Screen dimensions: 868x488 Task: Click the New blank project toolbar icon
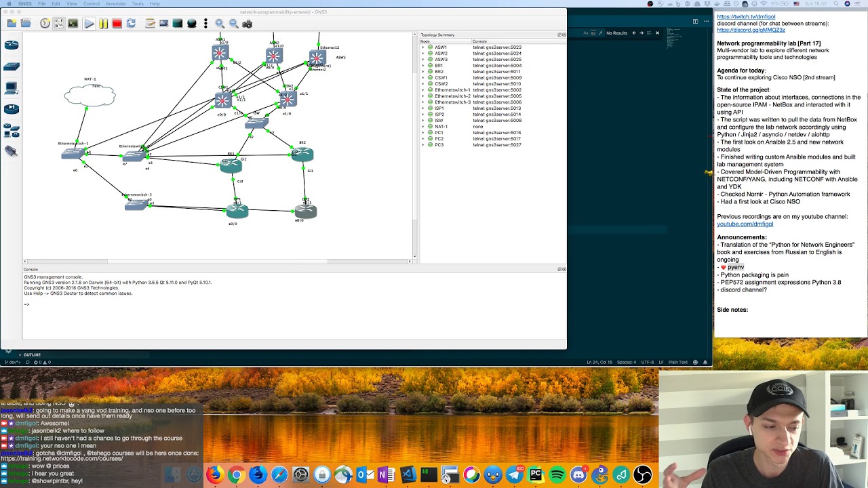coord(12,24)
